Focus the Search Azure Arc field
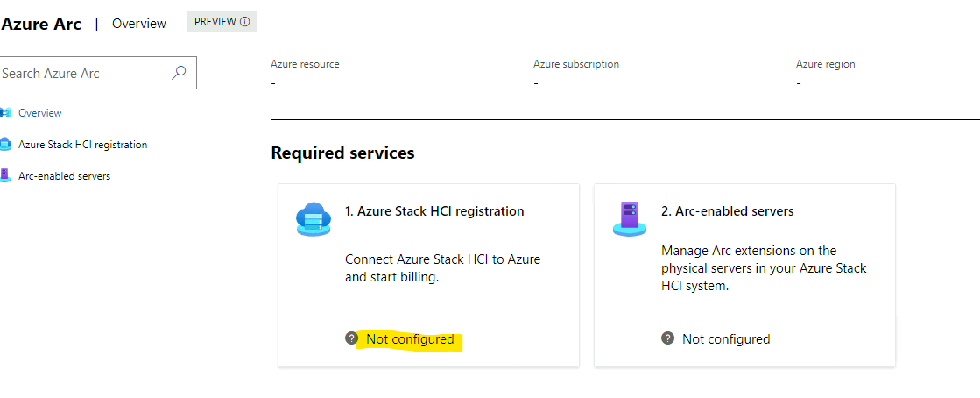 click(97, 73)
